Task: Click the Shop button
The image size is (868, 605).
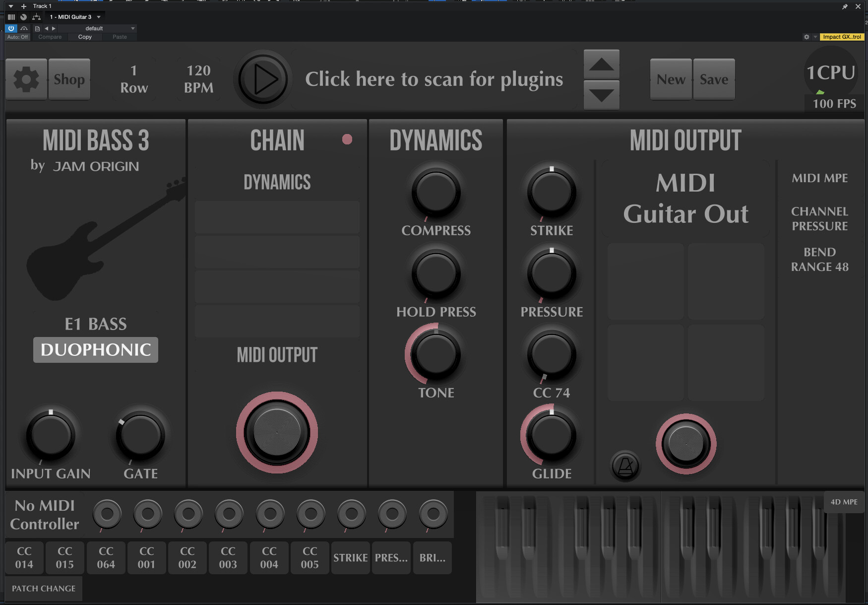Action: click(x=69, y=79)
